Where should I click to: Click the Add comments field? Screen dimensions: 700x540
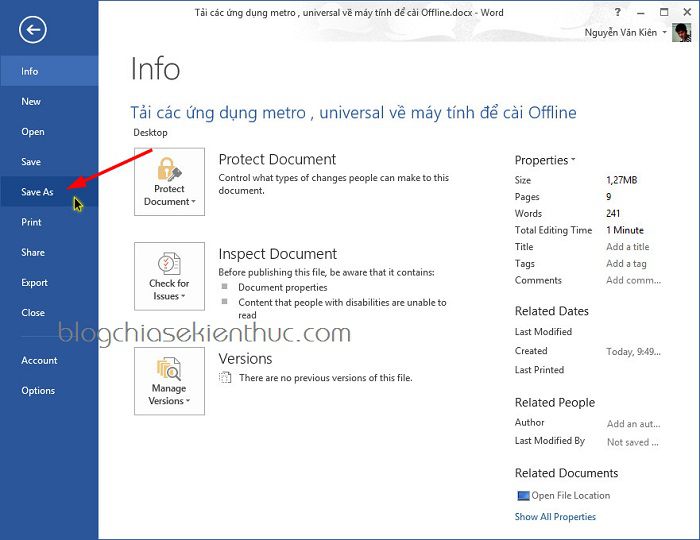coord(633,280)
